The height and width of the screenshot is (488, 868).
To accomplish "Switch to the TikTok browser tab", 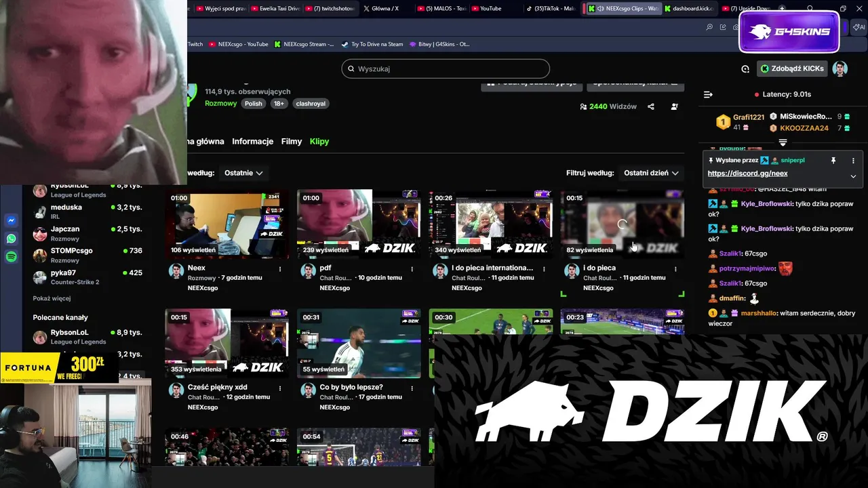I will pos(551,9).
